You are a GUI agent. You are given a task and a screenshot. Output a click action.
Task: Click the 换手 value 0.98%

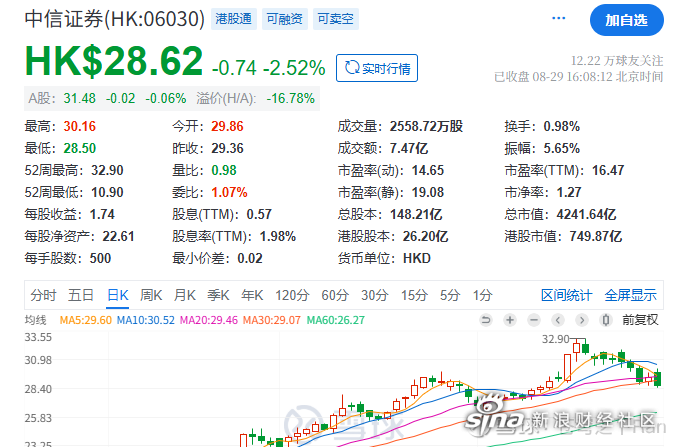[x=561, y=126]
